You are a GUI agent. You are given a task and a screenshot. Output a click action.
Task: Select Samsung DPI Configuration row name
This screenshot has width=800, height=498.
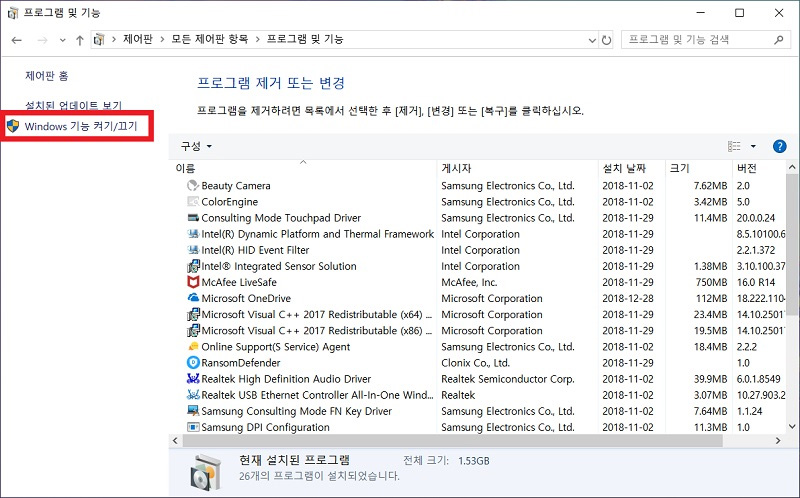265,427
